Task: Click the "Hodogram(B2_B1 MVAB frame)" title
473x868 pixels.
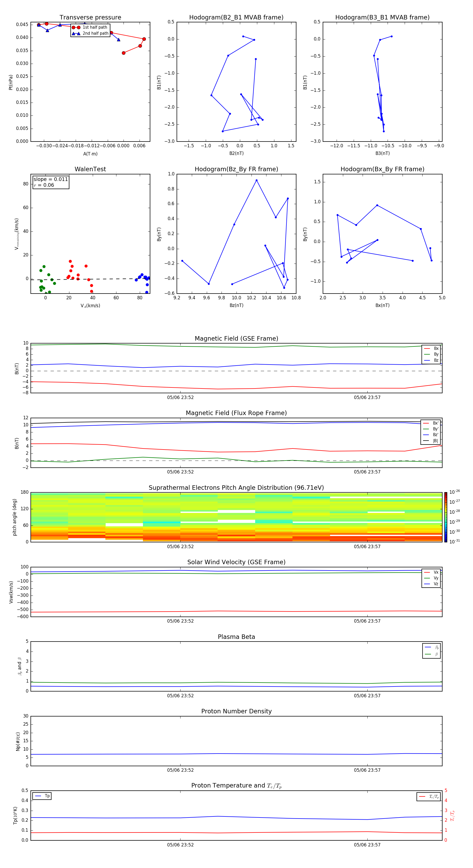Action: coord(236,18)
